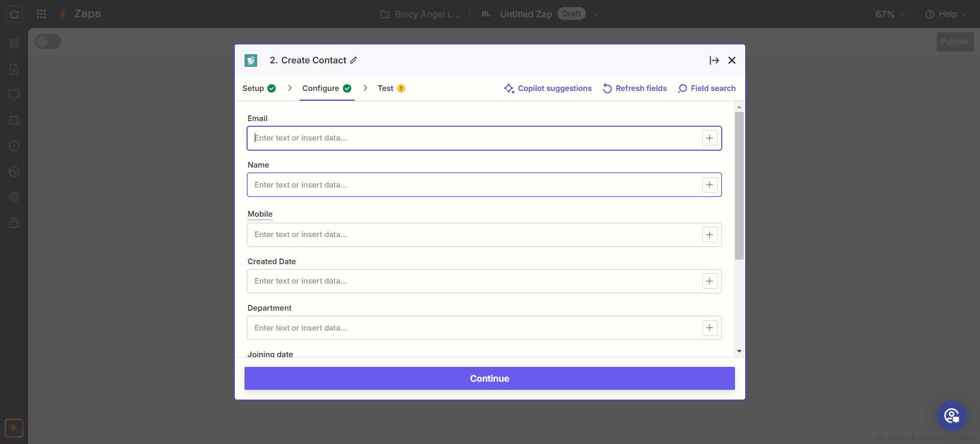Expand the Help menu dropdown
Screen dimensions: 980x444
coord(946,14)
